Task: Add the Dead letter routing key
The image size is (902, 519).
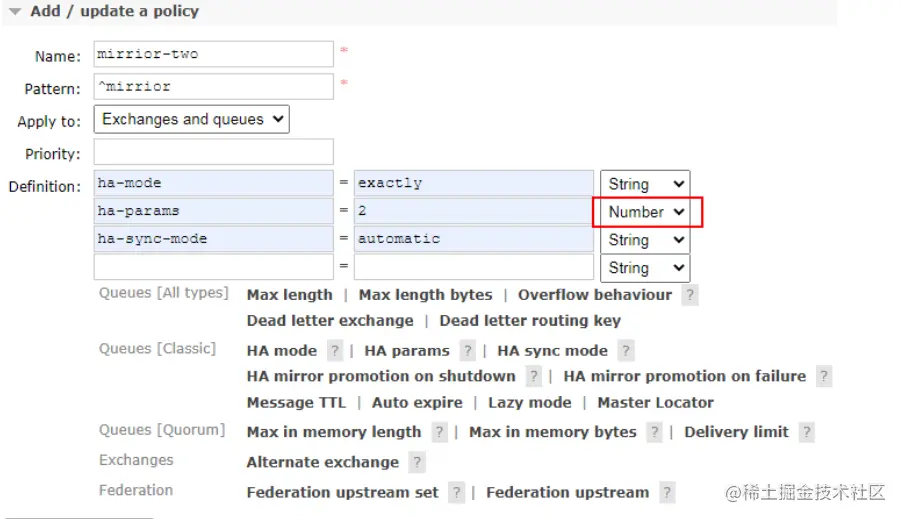Action: click(530, 320)
